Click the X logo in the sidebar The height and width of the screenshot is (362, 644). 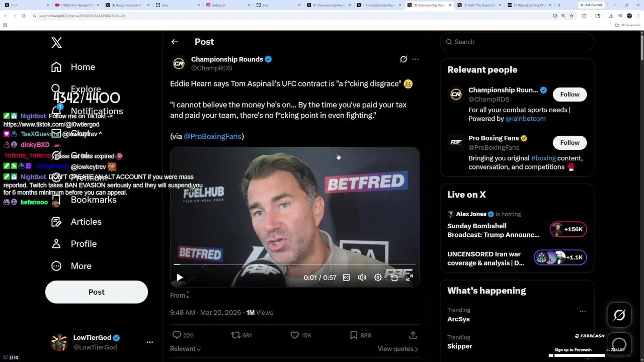tap(56, 43)
